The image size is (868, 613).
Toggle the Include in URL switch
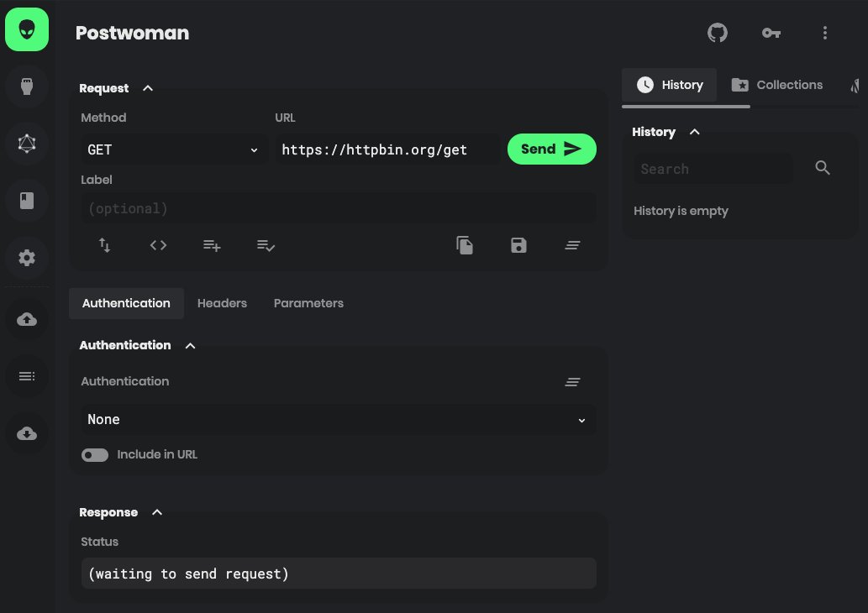[95, 455]
